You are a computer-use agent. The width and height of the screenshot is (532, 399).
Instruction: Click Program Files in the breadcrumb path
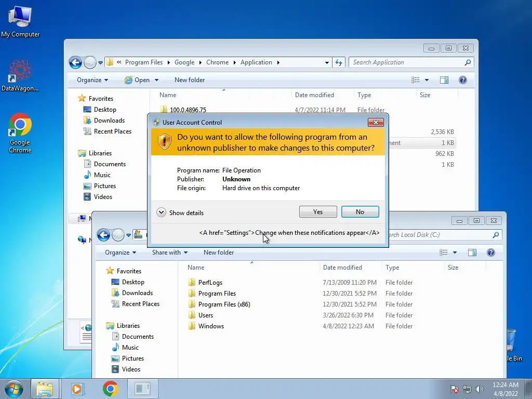click(144, 62)
